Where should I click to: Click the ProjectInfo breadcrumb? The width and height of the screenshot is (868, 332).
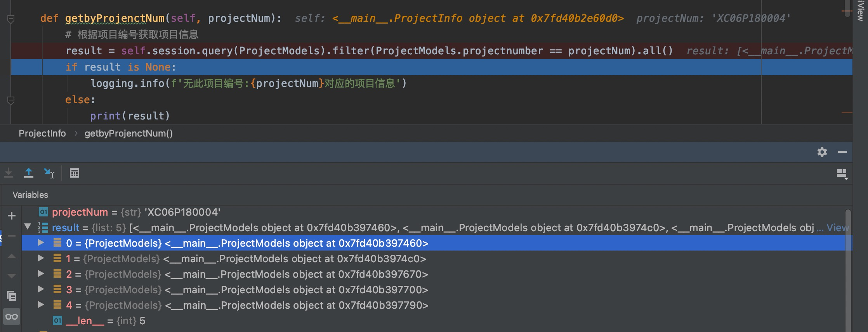[42, 133]
